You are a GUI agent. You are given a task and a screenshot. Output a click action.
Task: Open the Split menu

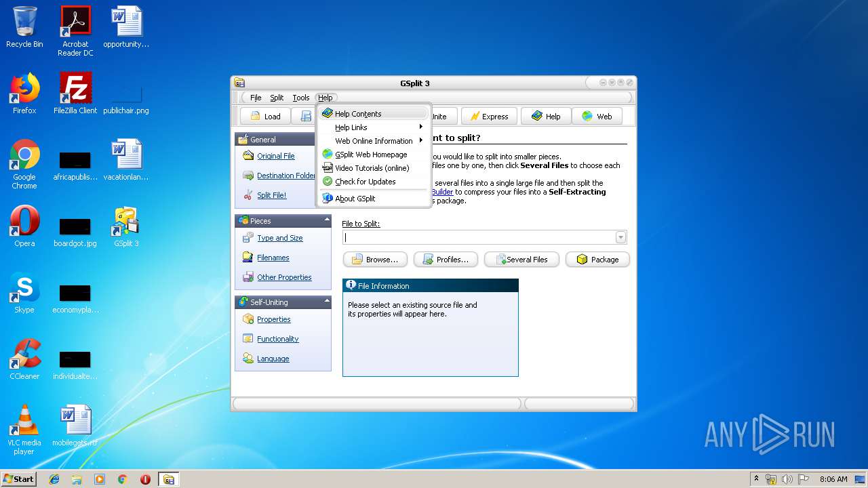click(x=277, y=98)
